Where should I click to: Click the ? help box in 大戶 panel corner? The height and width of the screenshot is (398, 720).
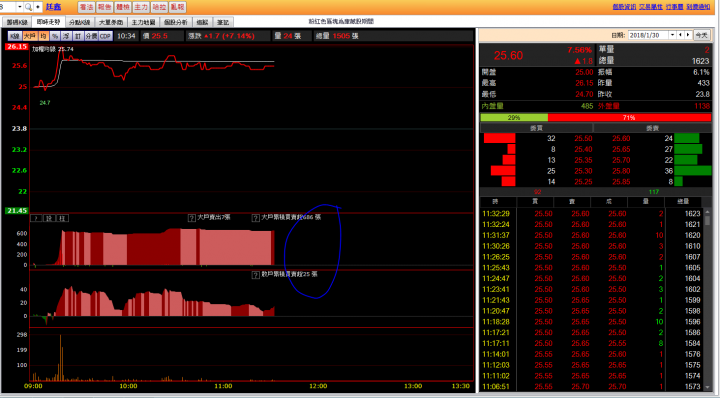coord(36,219)
